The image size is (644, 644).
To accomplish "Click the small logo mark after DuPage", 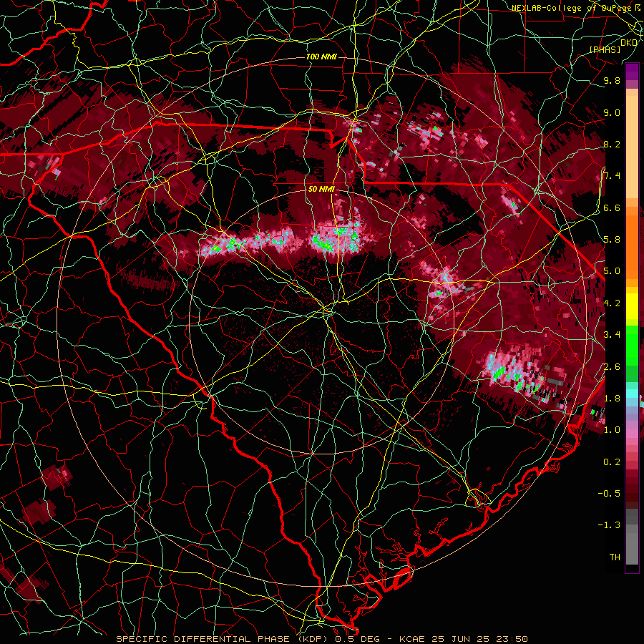I will click(638, 7).
